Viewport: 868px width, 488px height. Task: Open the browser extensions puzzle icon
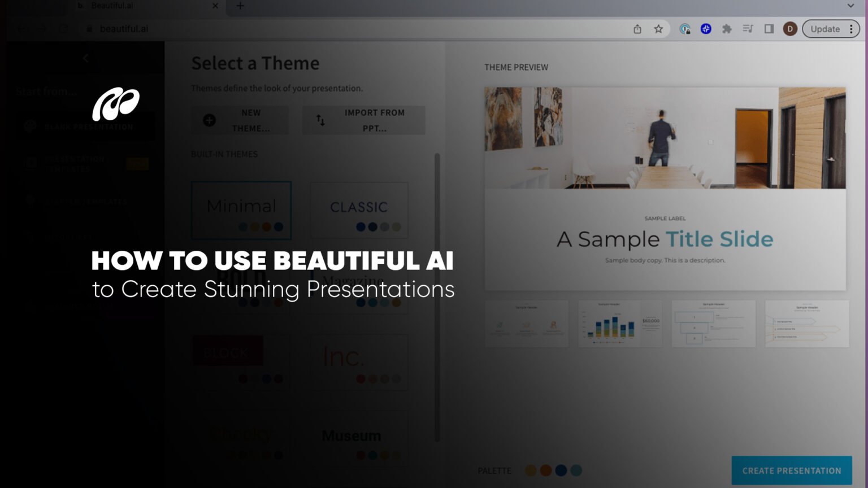(727, 29)
